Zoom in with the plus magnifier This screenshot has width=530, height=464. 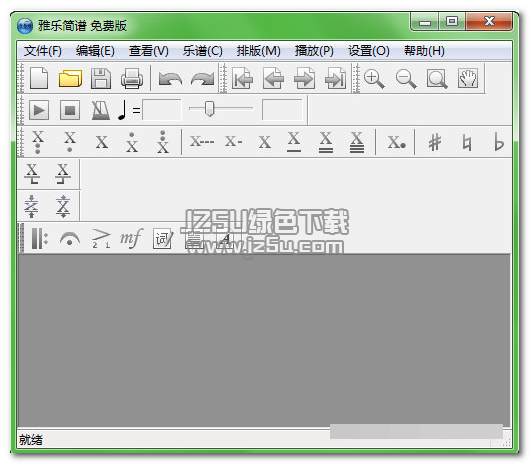pyautogui.click(x=374, y=79)
